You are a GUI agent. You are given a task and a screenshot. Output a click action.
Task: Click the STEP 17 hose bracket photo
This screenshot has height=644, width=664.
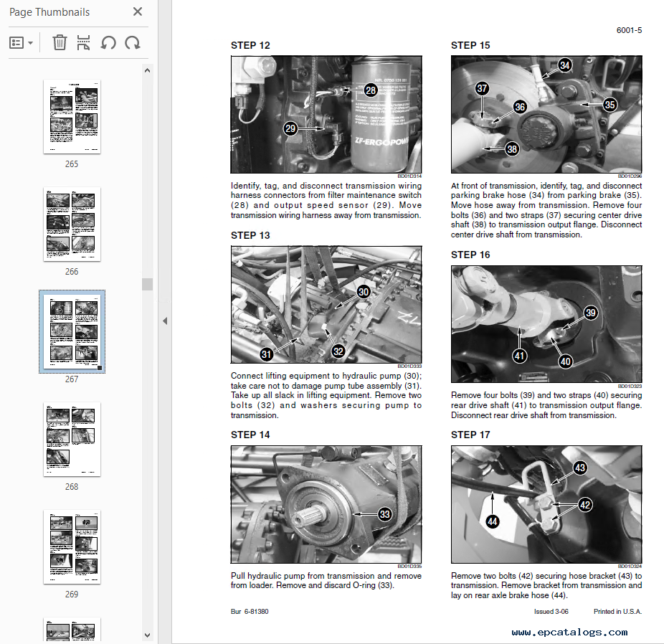point(546,504)
